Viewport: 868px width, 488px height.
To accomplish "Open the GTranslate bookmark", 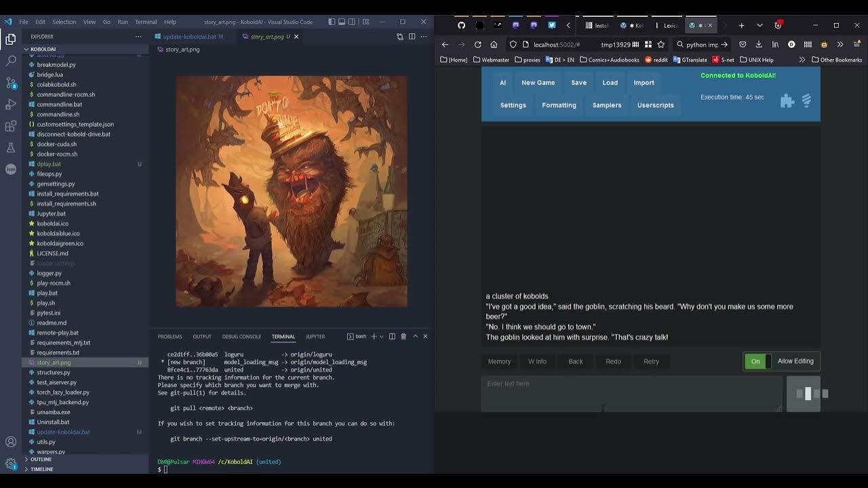I will click(x=690, y=60).
